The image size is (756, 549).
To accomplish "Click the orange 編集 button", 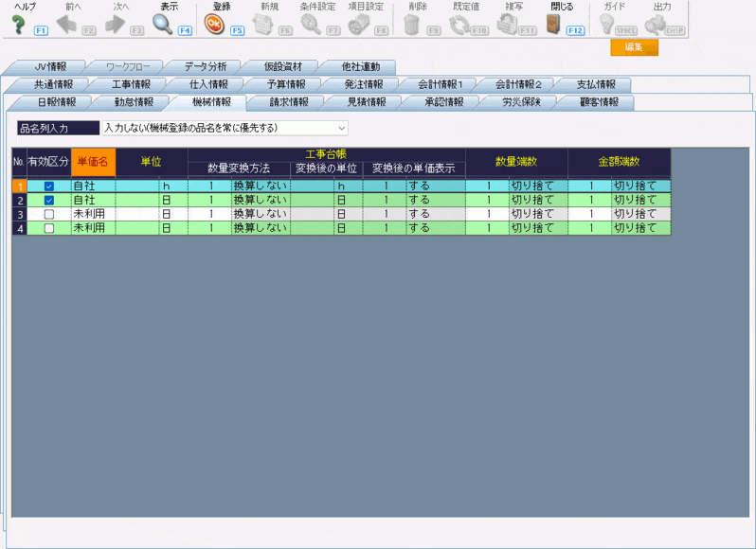I will 634,47.
